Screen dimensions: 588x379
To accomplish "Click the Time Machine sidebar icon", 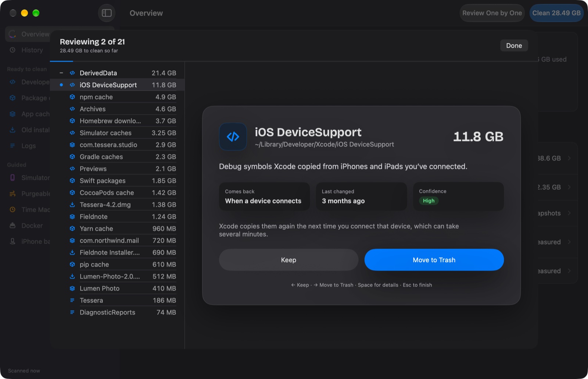I will (12, 209).
